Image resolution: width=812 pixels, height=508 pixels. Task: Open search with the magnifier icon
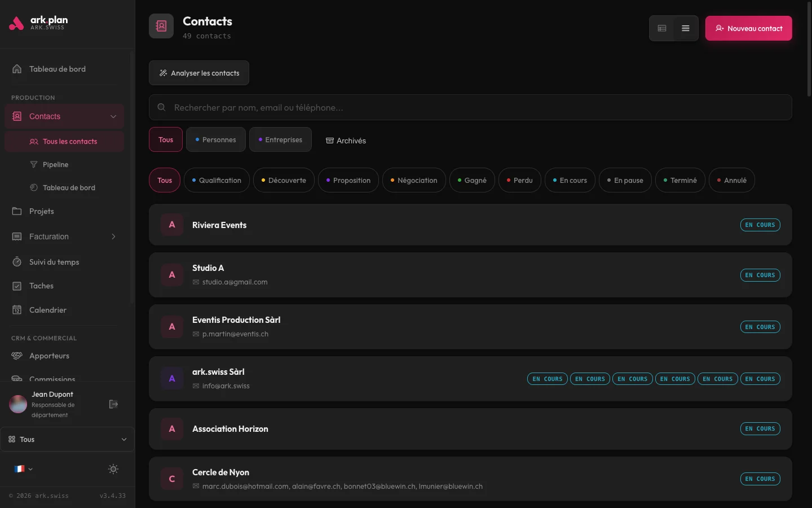161,107
